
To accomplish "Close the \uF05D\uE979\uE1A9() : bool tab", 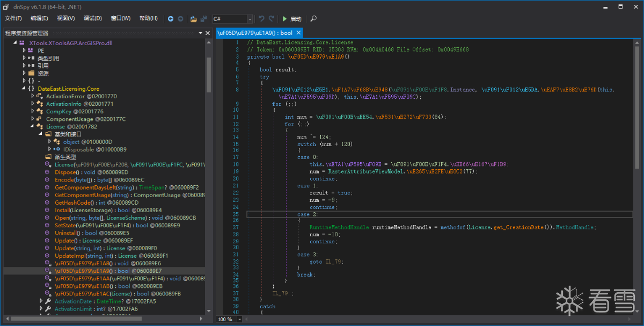I will [x=298, y=33].
